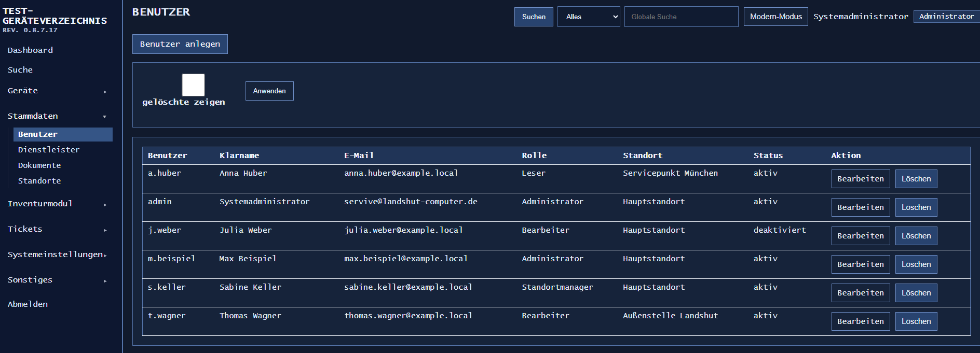Click Bearbeiten for t.wagner

[x=861, y=321]
